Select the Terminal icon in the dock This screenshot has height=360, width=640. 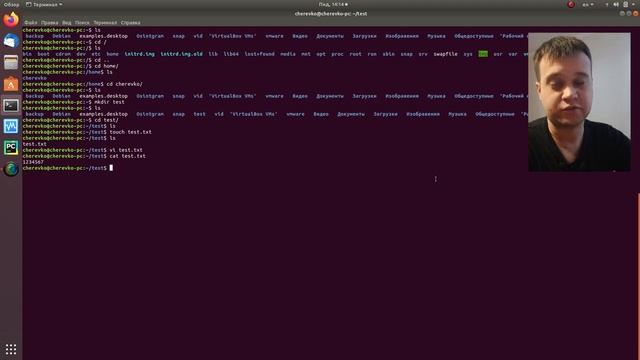(11, 105)
